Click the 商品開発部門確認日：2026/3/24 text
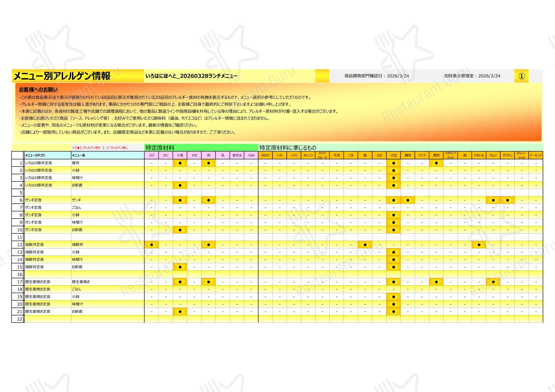The image size is (555, 392). tap(377, 76)
